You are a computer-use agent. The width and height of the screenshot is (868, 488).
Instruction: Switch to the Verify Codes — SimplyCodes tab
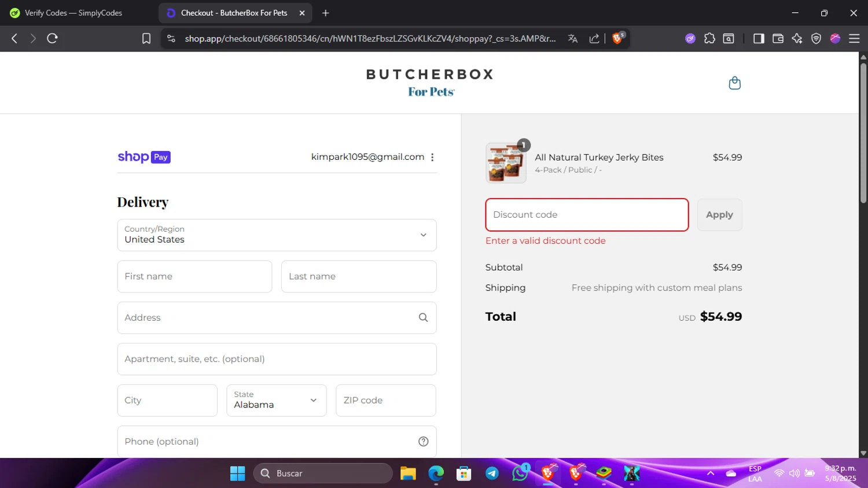coord(73,13)
